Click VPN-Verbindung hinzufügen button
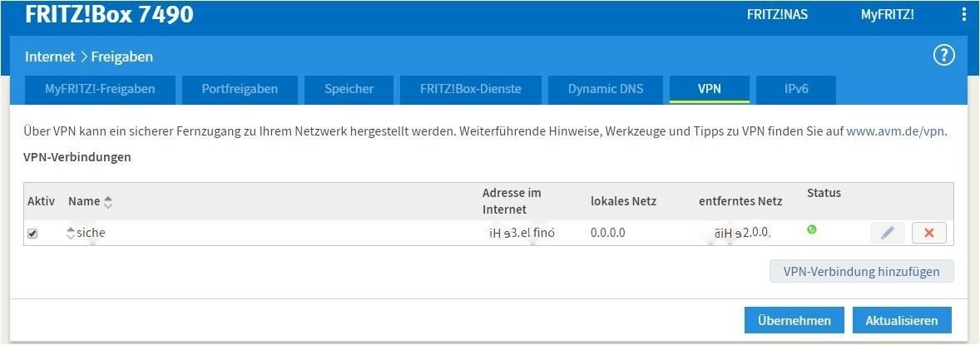Viewport: 980px width, 345px height. click(x=862, y=272)
